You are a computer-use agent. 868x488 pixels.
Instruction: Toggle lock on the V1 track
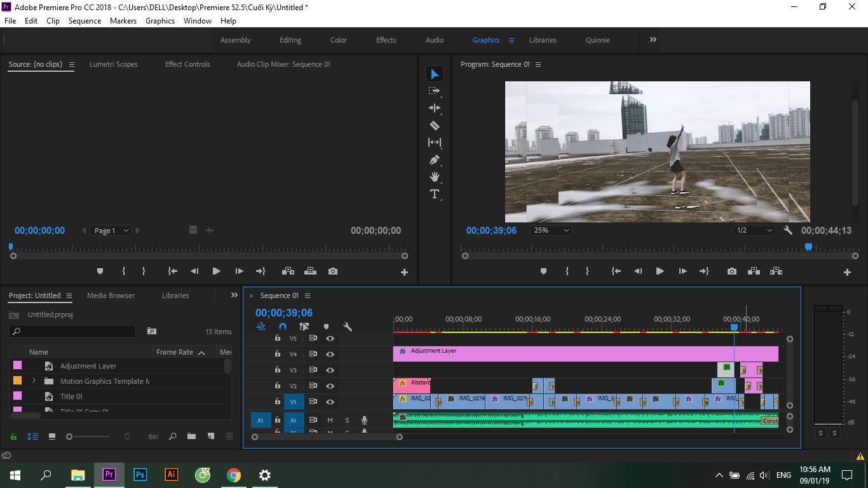pyautogui.click(x=277, y=402)
